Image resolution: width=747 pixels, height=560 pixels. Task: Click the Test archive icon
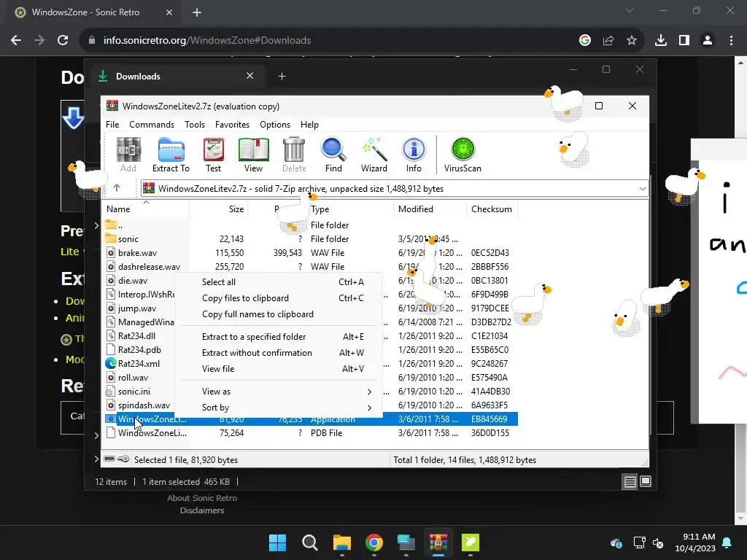(214, 155)
